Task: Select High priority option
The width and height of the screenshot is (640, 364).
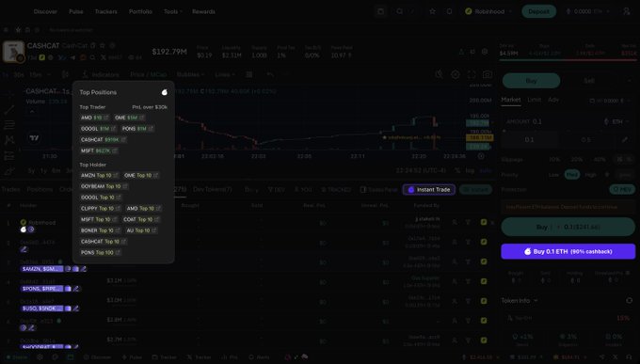Action: (591, 175)
